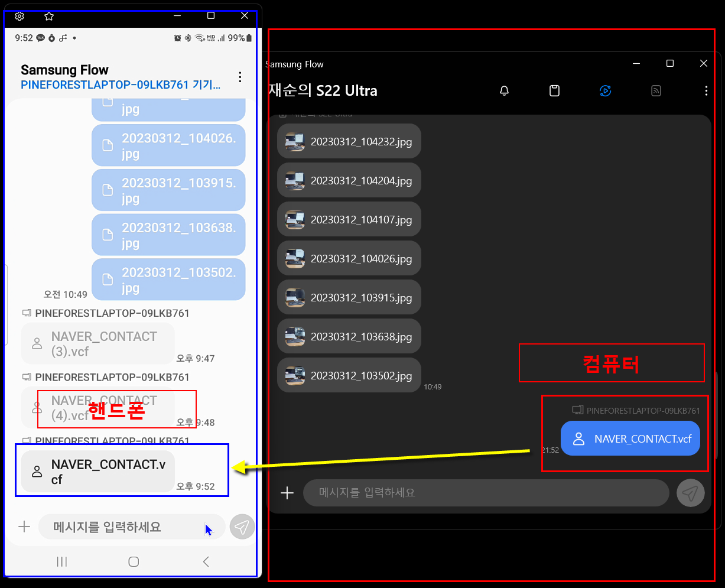Open 20230312_103915.jpg bubble on phone

(x=168, y=190)
